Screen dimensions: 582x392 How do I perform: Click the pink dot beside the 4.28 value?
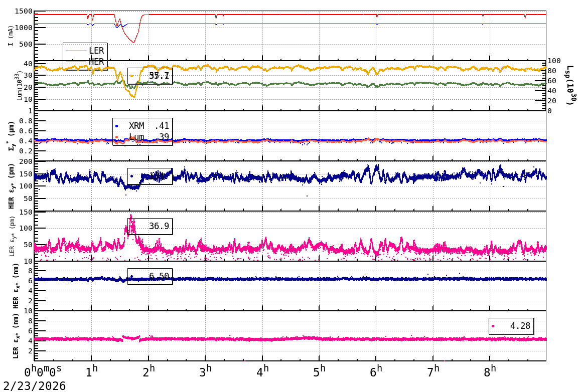493,326
